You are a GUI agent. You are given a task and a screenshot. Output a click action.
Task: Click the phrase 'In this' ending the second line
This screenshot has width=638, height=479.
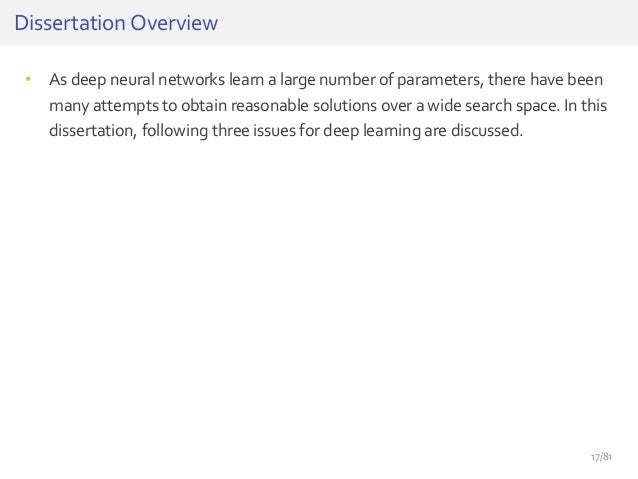point(586,105)
